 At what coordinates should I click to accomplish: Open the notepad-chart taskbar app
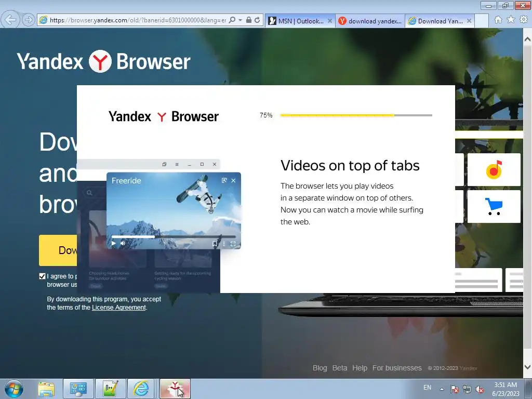point(111,389)
